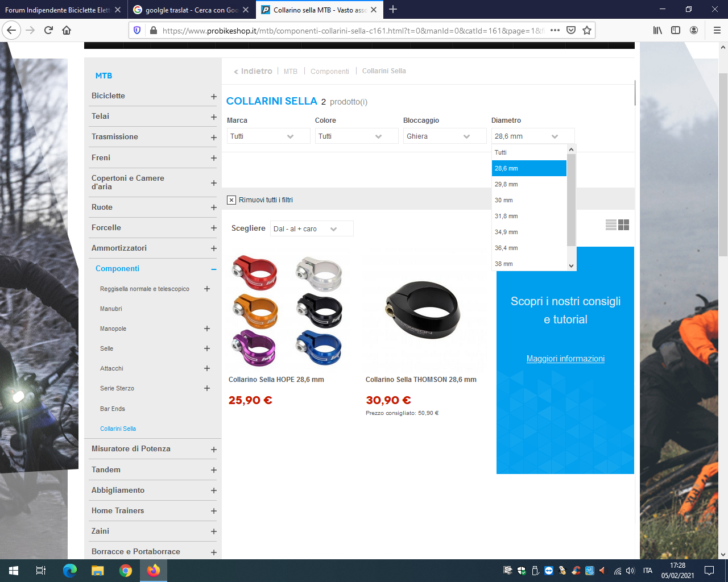Open Componenti breadcrumb link

(x=330, y=72)
